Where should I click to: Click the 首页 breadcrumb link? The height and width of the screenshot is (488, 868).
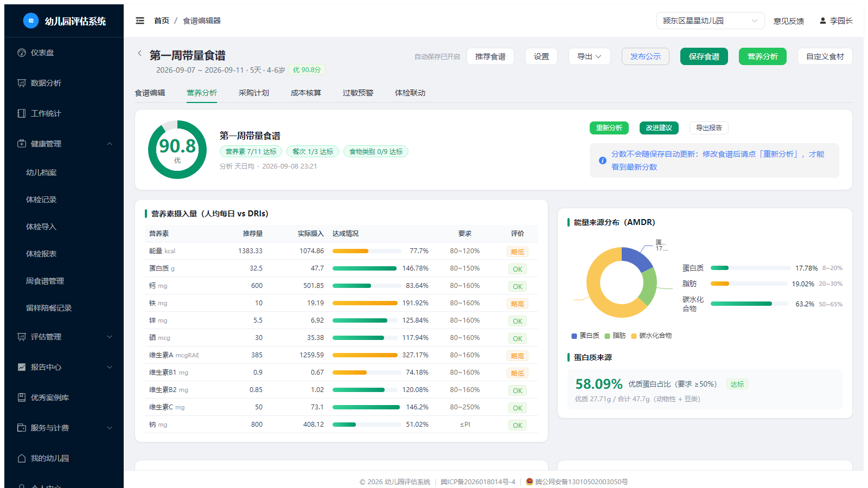point(162,21)
